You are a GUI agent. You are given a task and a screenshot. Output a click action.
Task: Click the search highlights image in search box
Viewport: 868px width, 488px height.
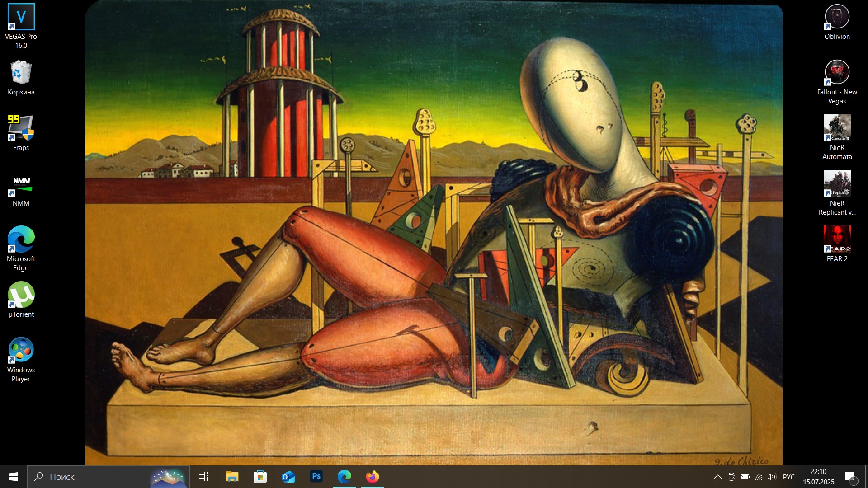pyautogui.click(x=169, y=478)
